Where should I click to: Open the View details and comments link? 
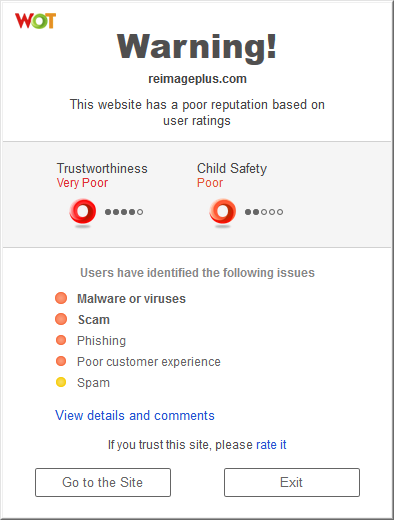click(135, 416)
